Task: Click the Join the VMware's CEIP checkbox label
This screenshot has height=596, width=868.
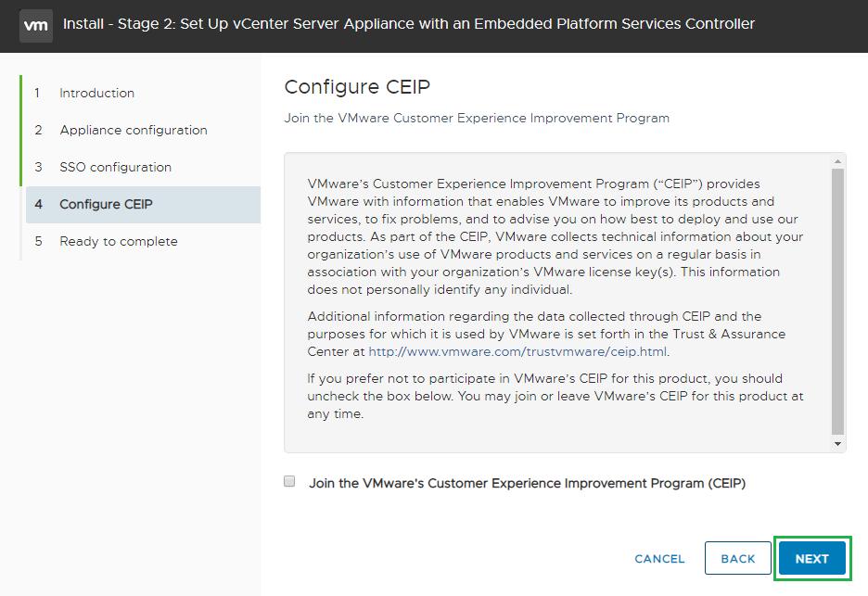Action: tap(527, 483)
